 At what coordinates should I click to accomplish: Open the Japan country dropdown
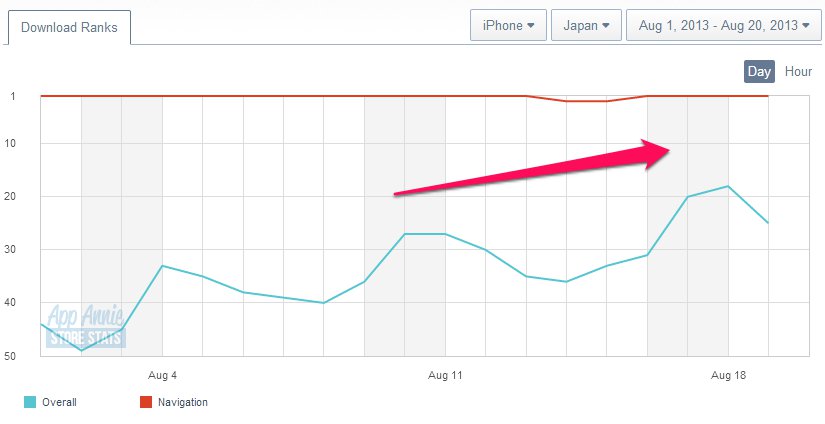[586, 25]
